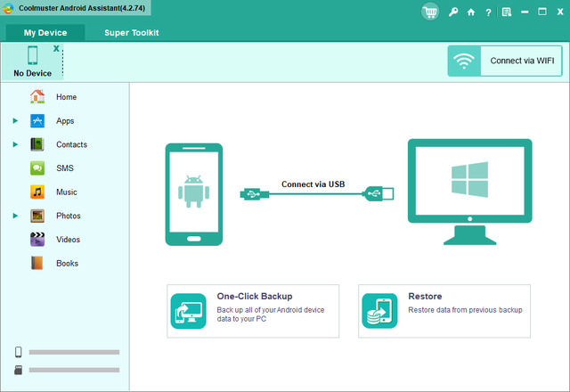
Task: Switch to the Super Toolkit tab
Action: [132, 33]
